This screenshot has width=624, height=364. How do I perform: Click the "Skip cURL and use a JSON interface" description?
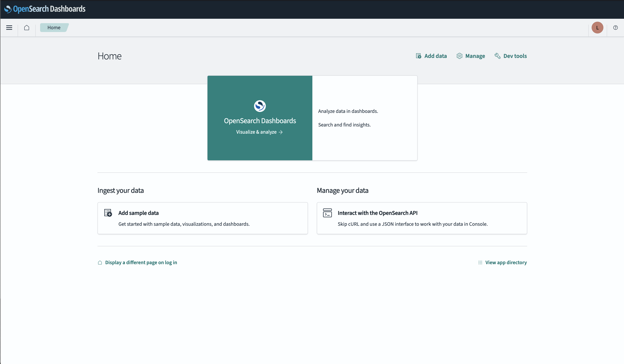[x=412, y=224]
